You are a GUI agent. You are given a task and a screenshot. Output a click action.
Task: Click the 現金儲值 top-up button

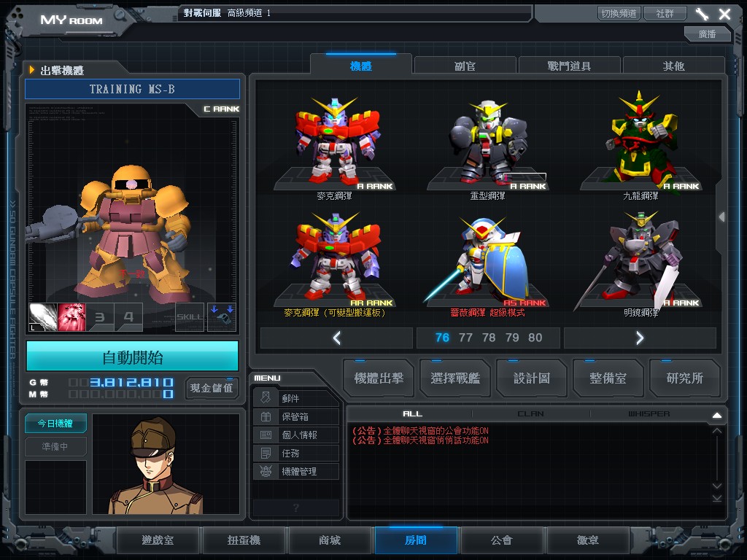[x=212, y=388]
